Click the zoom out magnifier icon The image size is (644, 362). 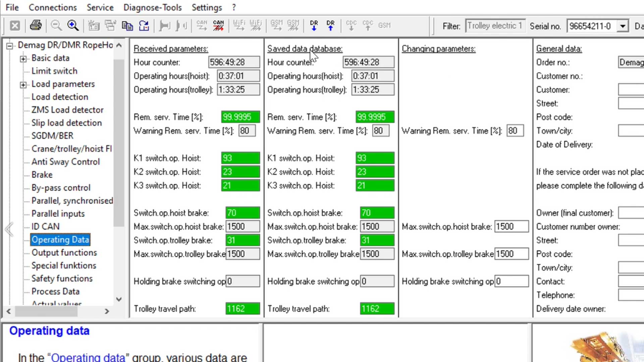pos(56,25)
